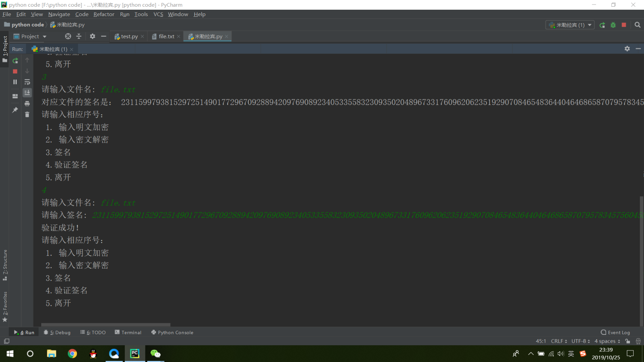Viewport: 644px width, 362px height.
Task: Hide the Project tool window
Action: click(104, 36)
